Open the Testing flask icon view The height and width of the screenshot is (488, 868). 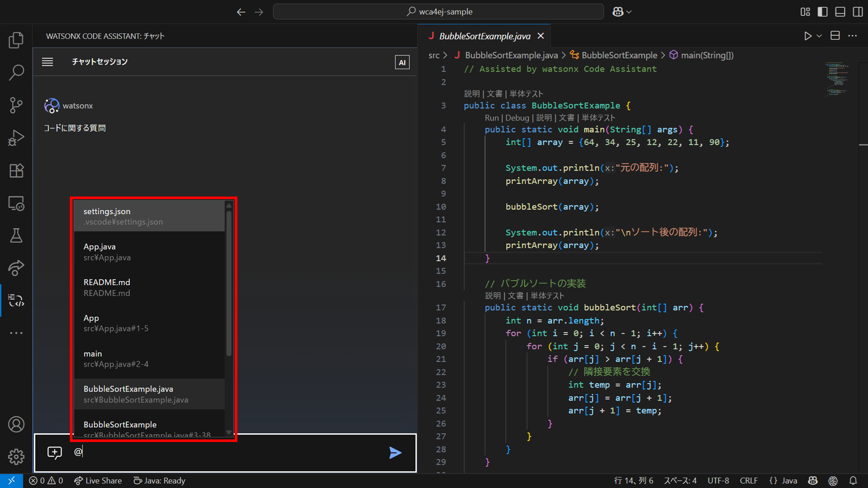[16, 236]
